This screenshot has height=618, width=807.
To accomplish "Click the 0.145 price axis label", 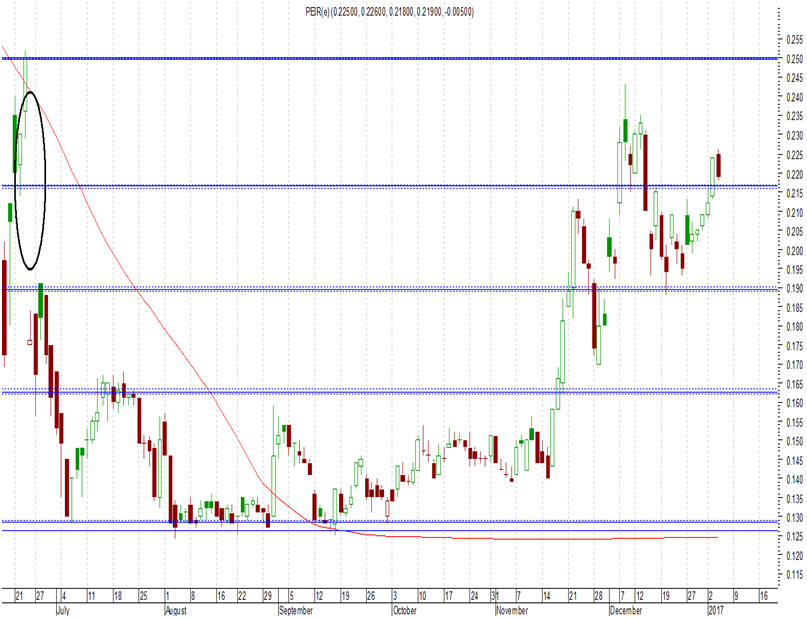I will click(795, 460).
